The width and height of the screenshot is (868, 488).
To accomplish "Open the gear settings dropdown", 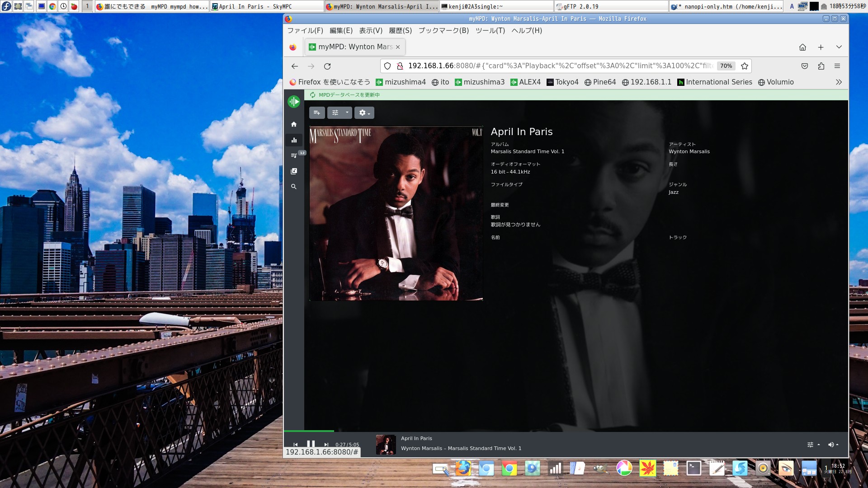I will (364, 113).
